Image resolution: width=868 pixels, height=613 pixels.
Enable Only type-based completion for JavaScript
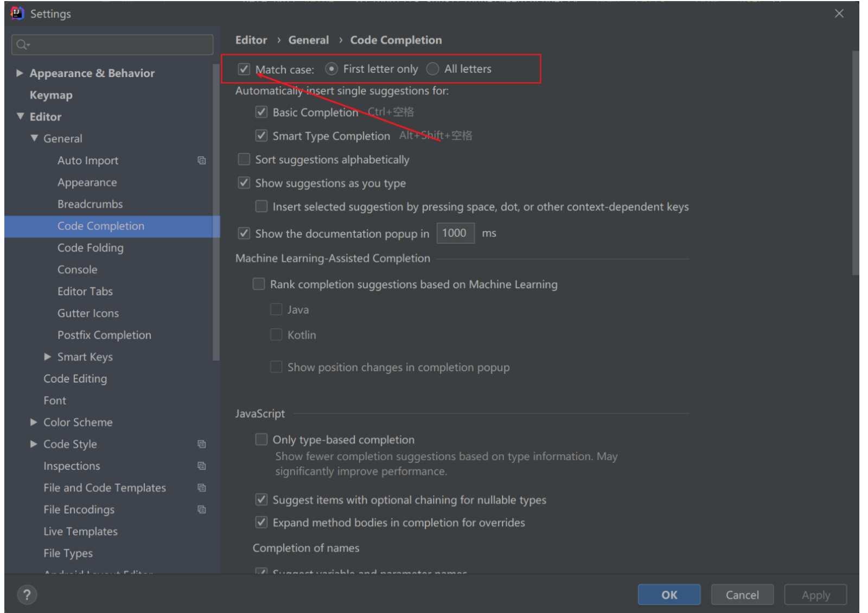(x=261, y=439)
